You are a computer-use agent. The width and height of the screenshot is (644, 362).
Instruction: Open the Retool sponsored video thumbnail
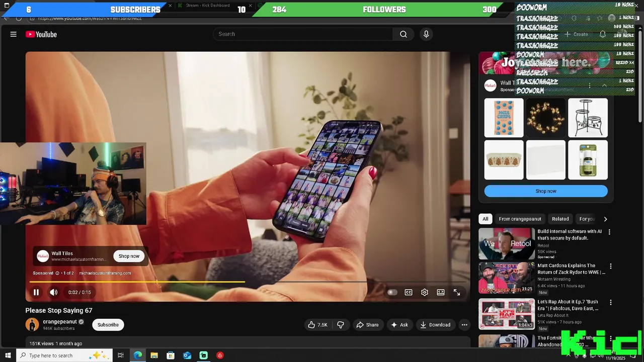(x=507, y=244)
